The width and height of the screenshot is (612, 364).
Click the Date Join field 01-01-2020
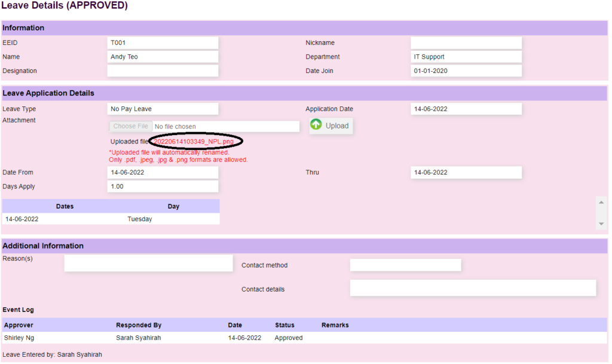tap(466, 71)
